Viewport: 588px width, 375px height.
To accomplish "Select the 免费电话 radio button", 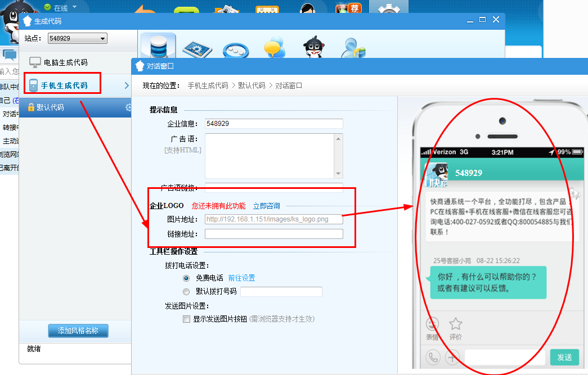I will [x=186, y=278].
